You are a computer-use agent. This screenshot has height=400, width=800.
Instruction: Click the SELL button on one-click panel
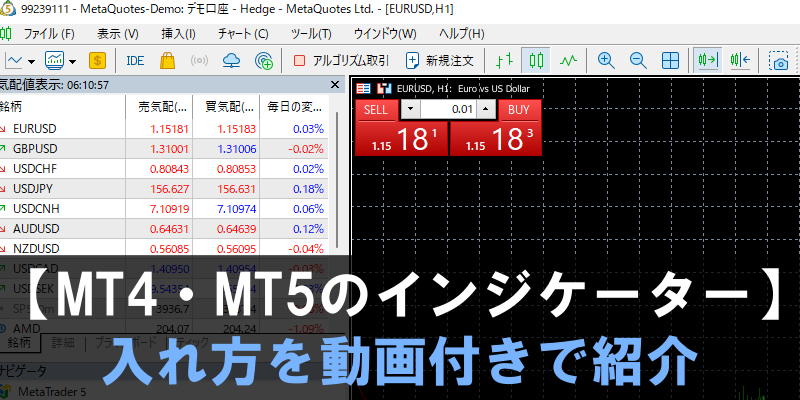point(376,110)
